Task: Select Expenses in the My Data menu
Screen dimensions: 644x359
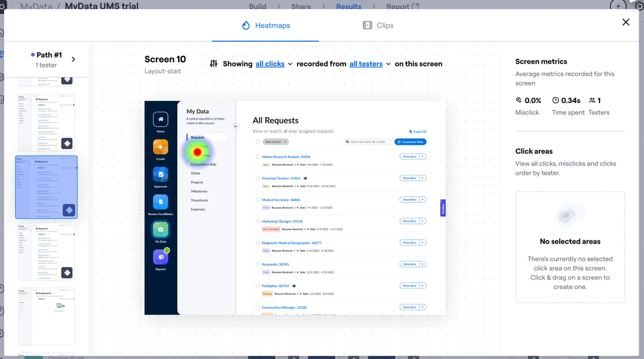Action: coord(198,209)
